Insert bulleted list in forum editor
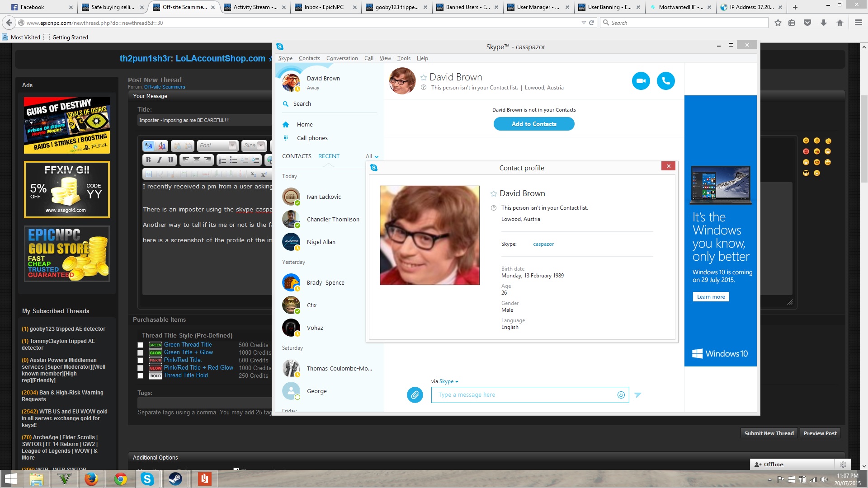 point(233,160)
